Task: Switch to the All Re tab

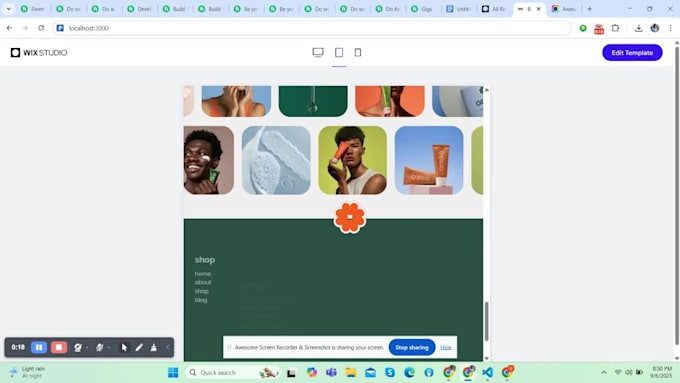Action: tap(494, 9)
